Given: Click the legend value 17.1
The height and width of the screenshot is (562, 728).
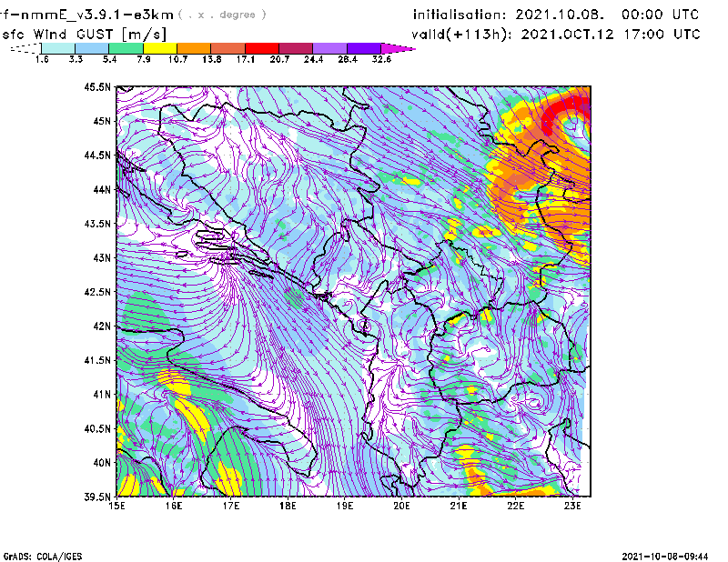Looking at the screenshot, I should point(246,59).
